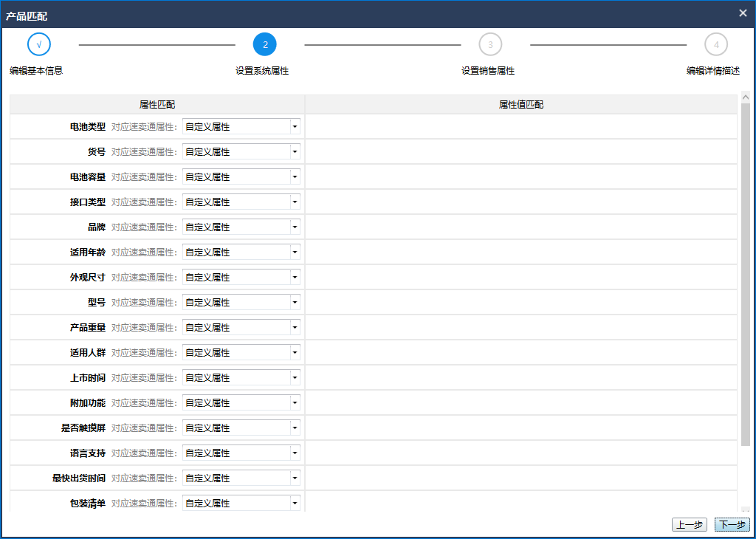The width and height of the screenshot is (756, 539).
Task: Close the 产品匹配 dialog
Action: 743,13
